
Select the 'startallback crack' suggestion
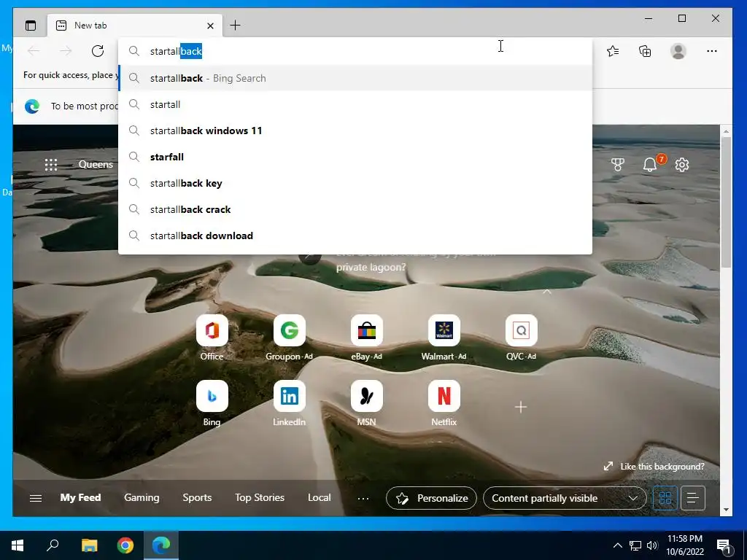click(x=355, y=209)
